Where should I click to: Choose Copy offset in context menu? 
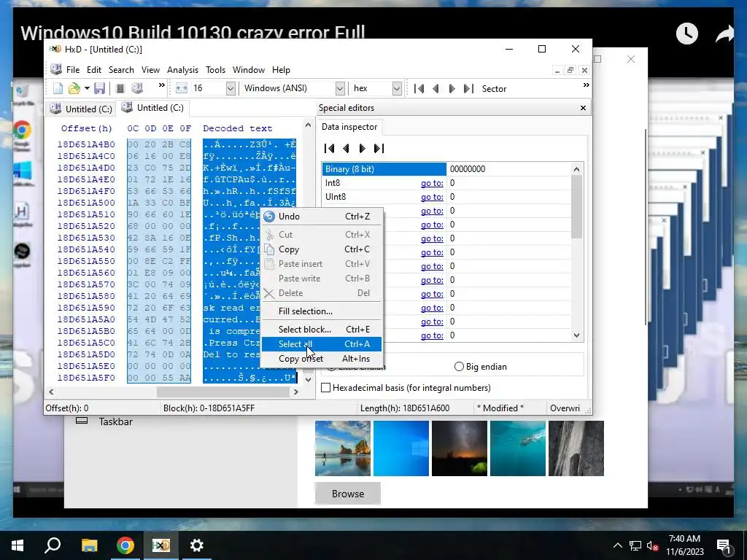point(322,359)
